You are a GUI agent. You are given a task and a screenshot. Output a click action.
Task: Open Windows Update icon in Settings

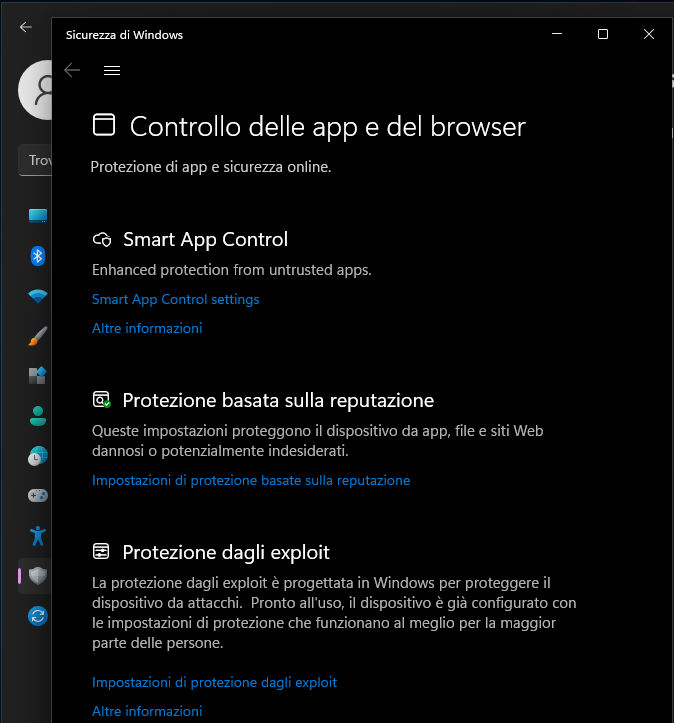38,616
